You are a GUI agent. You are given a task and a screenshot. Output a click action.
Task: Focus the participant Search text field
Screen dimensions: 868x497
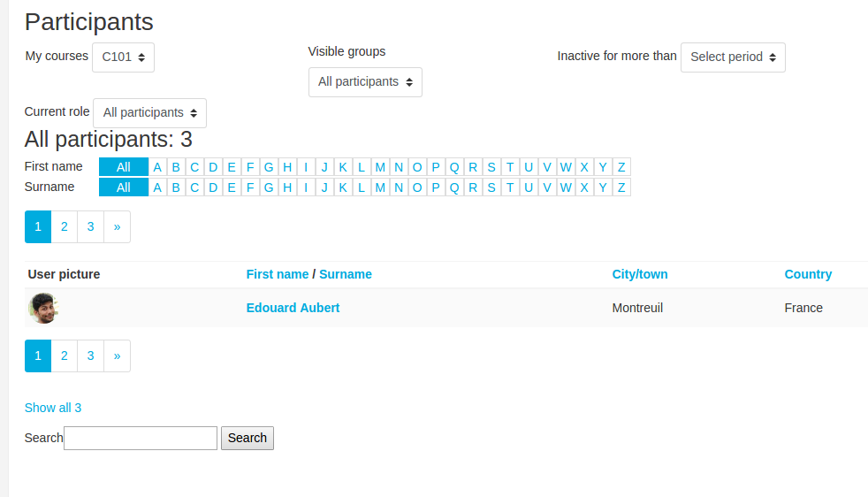point(141,439)
